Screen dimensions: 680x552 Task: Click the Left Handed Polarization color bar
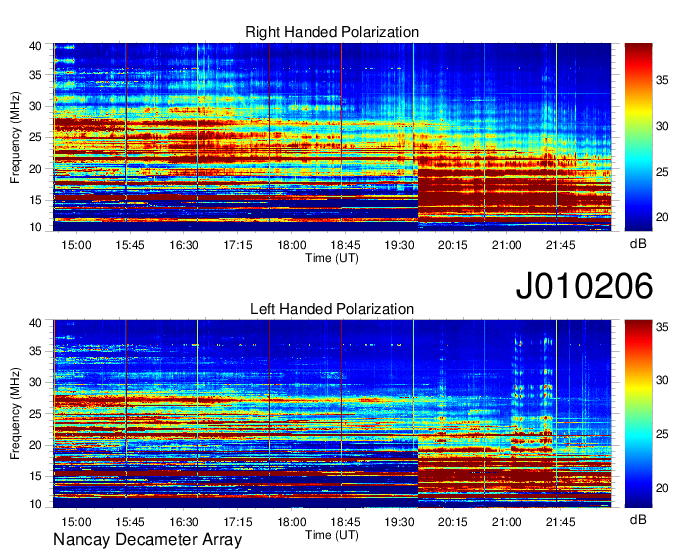tap(638, 414)
